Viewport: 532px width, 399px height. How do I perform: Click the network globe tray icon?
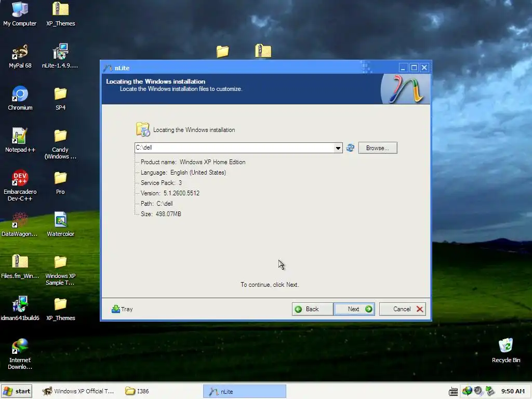(467, 391)
